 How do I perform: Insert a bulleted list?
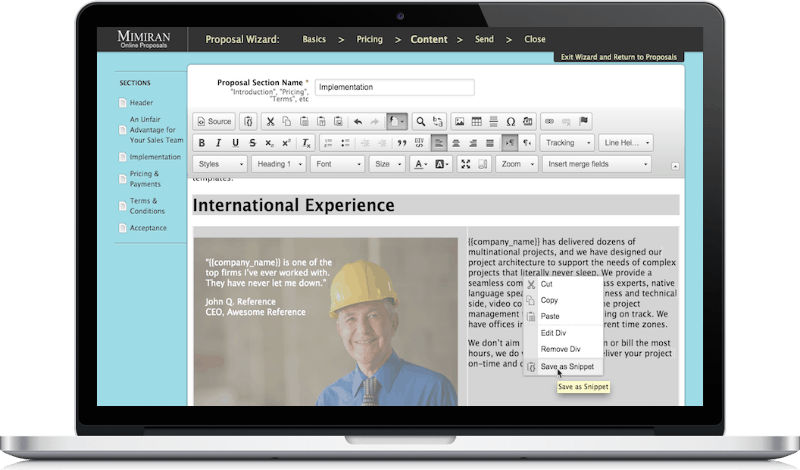tap(345, 143)
